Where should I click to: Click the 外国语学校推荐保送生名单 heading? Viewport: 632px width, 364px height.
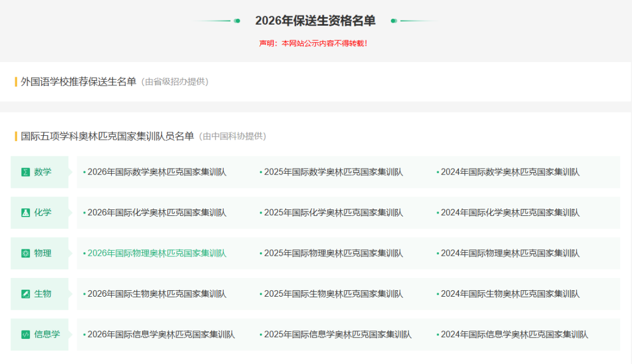point(78,82)
